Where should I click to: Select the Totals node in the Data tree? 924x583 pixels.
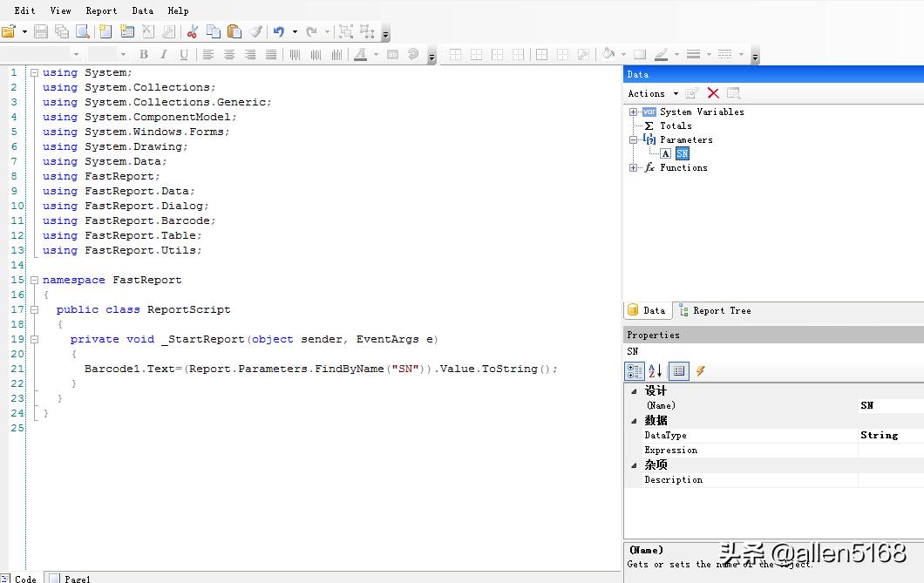676,125
